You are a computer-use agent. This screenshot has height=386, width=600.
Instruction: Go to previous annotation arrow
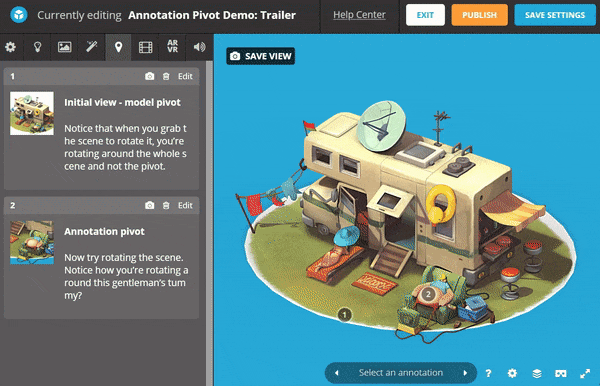point(337,373)
